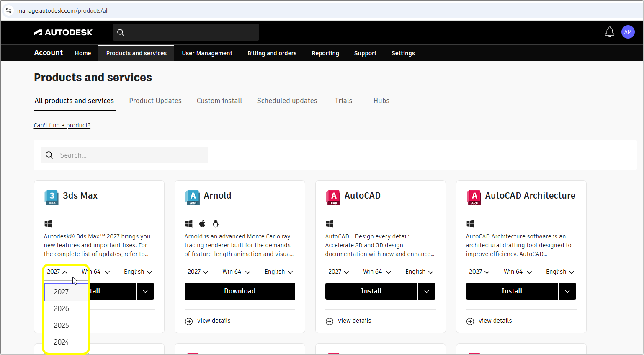Click the site info icon in address bar
This screenshot has height=355, width=644.
[9, 10]
